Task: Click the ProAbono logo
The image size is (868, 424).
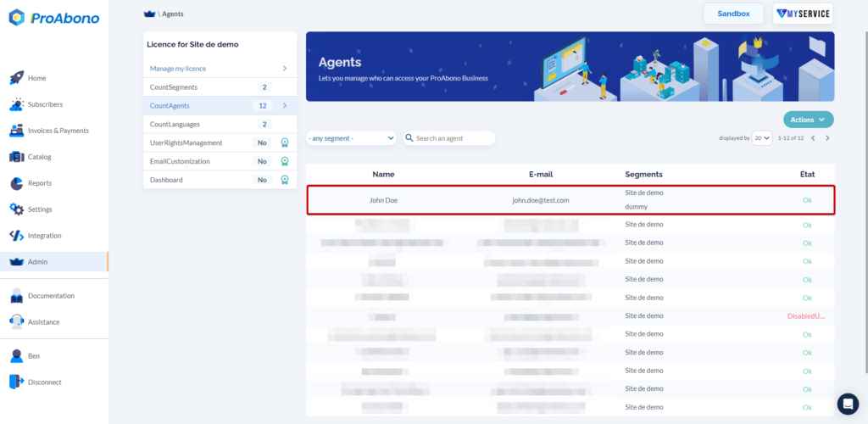Action: click(54, 18)
